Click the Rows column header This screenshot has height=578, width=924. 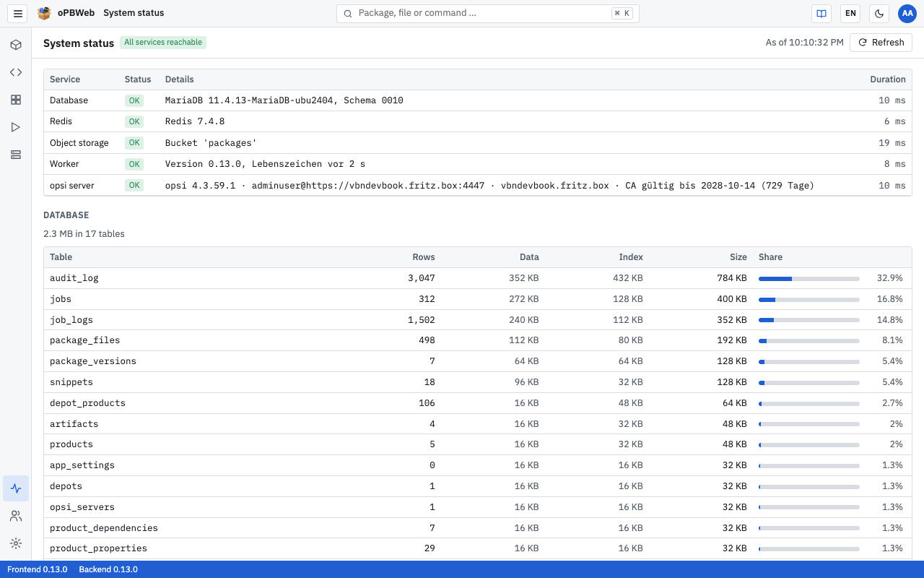424,257
